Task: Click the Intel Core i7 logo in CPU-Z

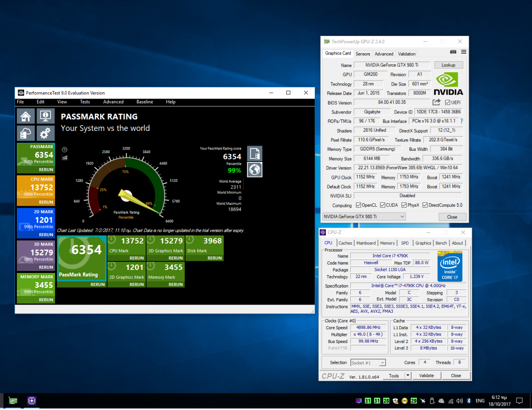Action: (450, 266)
